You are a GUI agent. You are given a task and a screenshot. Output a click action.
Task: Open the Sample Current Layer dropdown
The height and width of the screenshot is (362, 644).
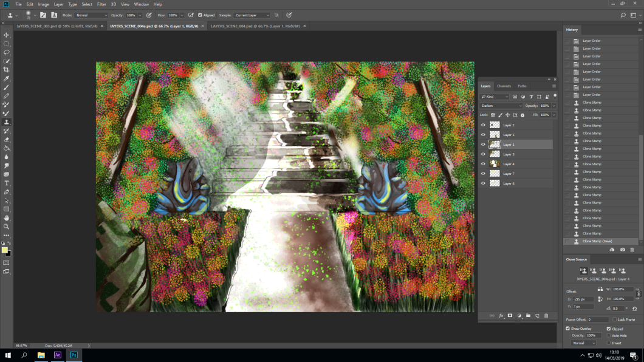pos(252,15)
